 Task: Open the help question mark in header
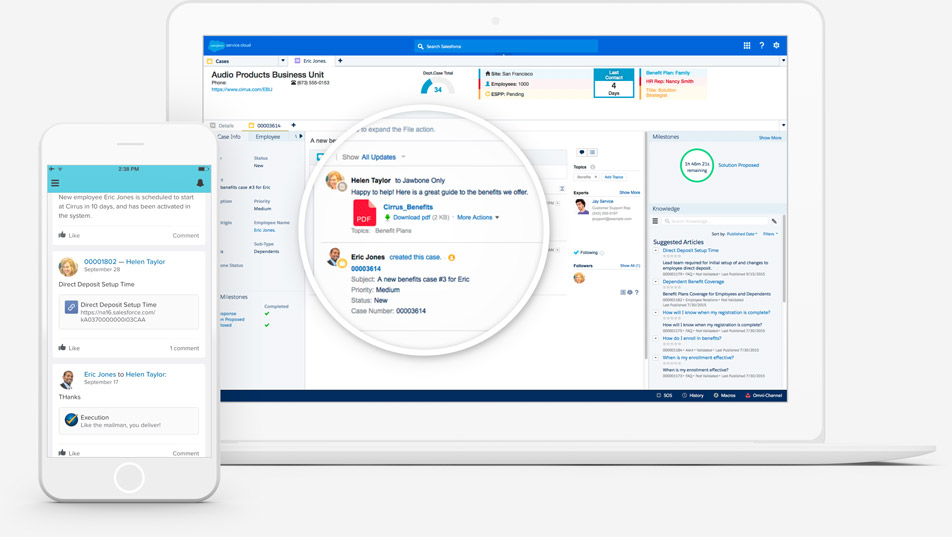(x=762, y=46)
